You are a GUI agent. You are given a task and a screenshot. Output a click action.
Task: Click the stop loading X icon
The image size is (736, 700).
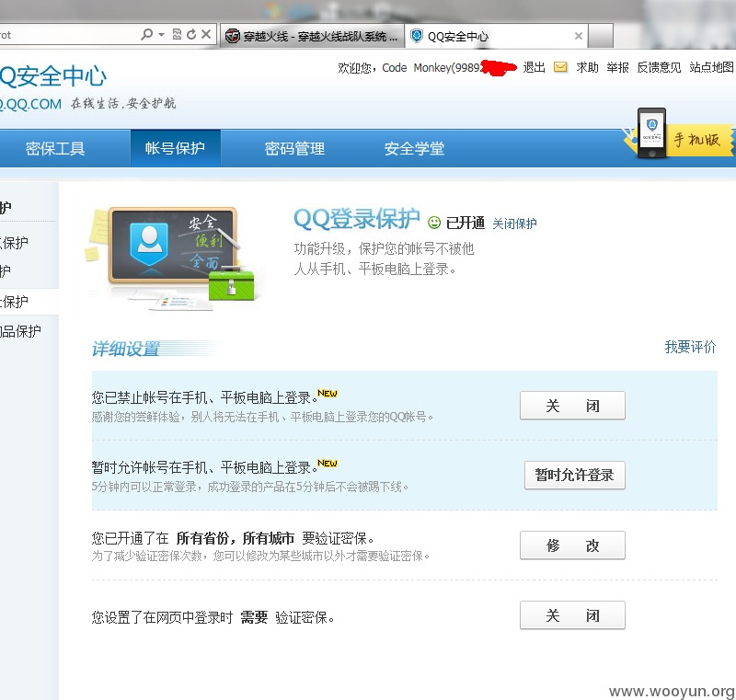(206, 34)
